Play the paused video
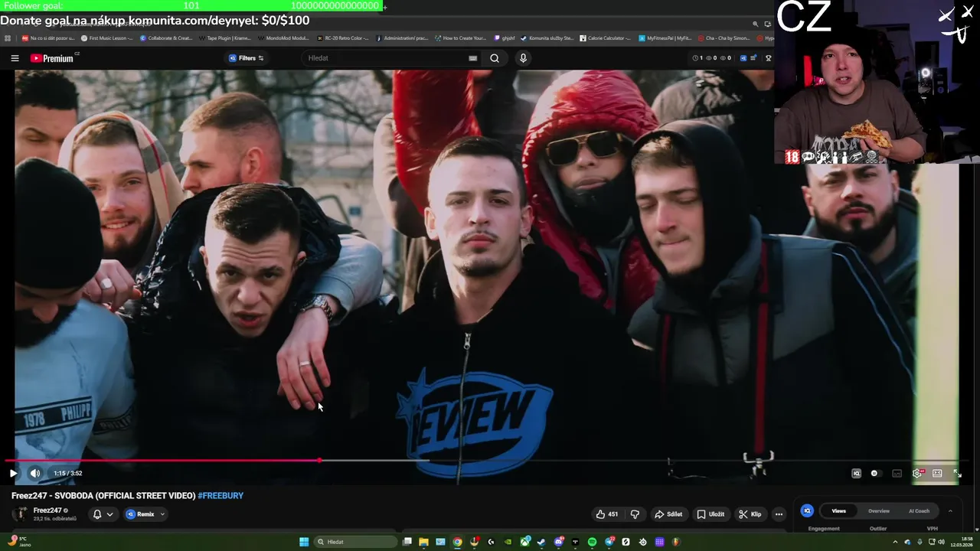The image size is (980, 551). point(13,473)
